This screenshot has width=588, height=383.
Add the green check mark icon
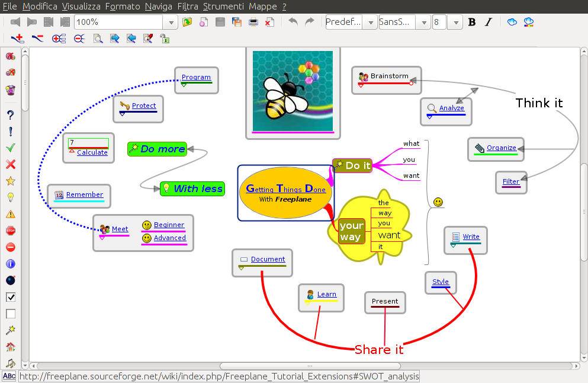(11, 148)
